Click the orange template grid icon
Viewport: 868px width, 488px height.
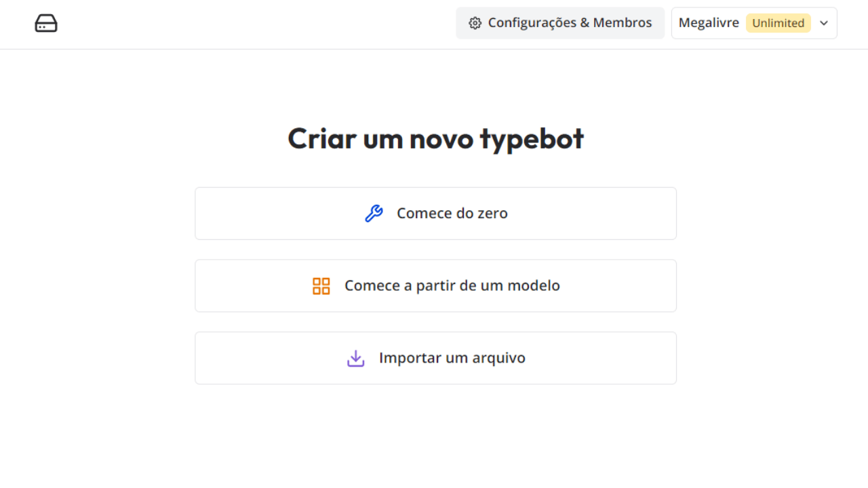(x=321, y=286)
